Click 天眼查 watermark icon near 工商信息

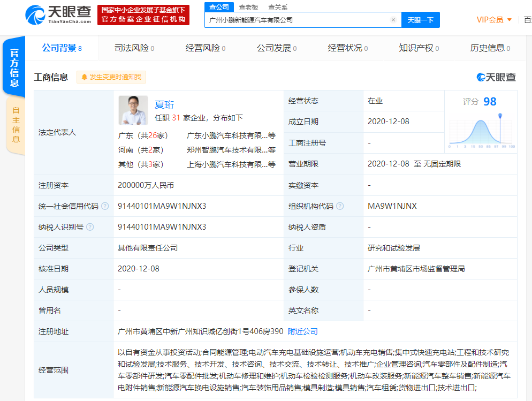481,77
